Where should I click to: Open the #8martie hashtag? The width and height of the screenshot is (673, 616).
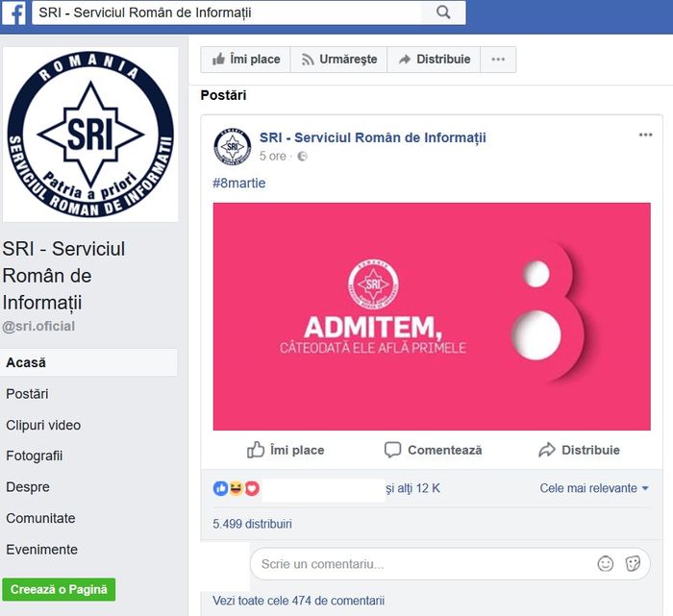click(x=239, y=184)
